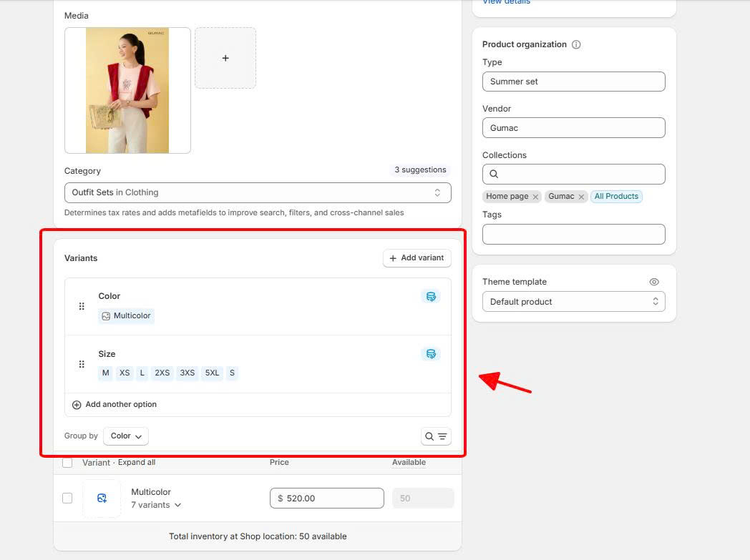
Task: Click the blue connected-data icon beside Color option
Action: tap(430, 295)
